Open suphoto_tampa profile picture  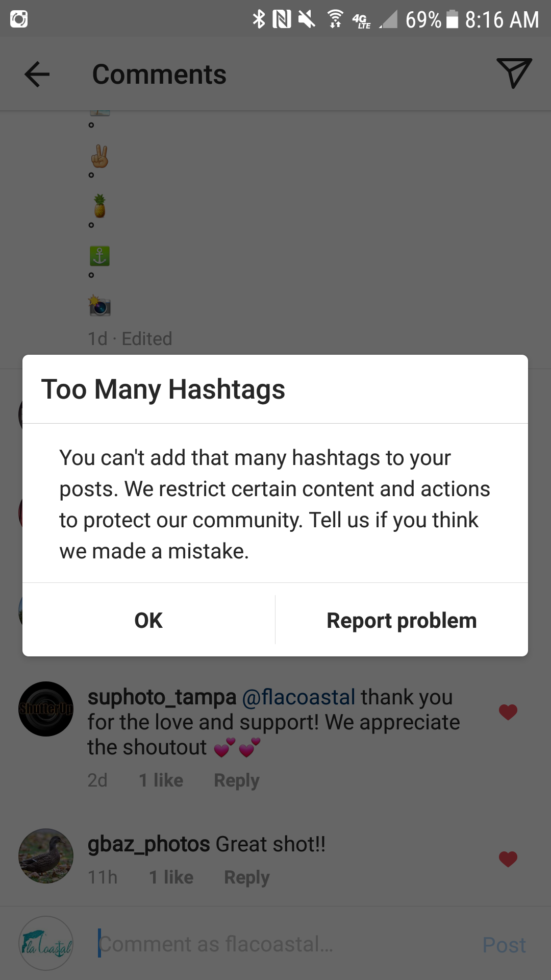coord(46,709)
